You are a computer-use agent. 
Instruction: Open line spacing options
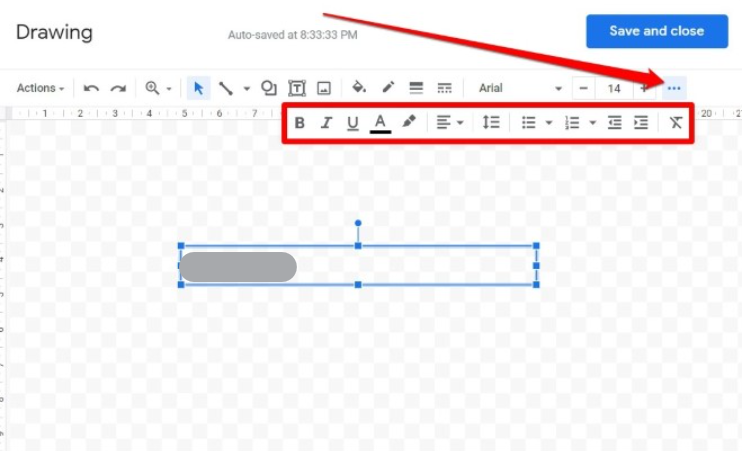tap(491, 123)
